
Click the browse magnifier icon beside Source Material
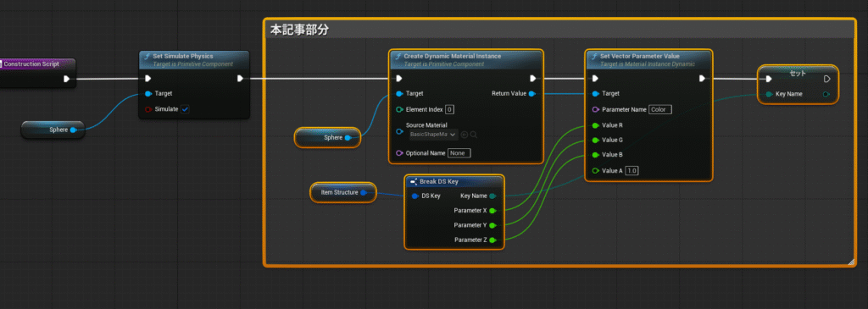click(474, 135)
